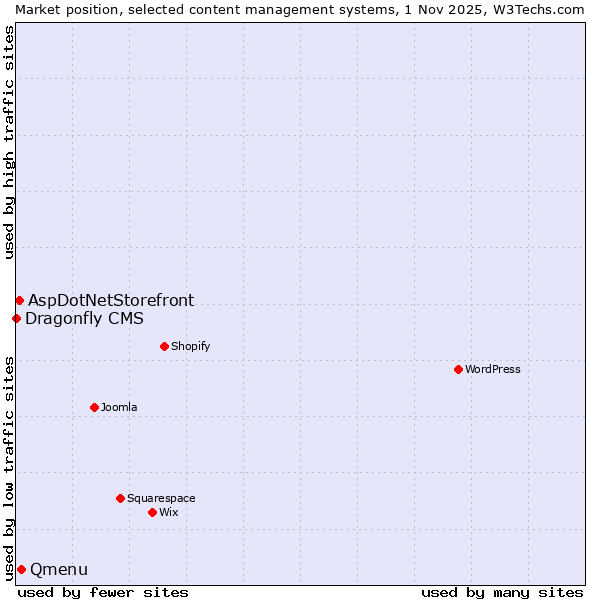Select the Qmenu text label
The width and height of the screenshot is (600, 600).
click(59, 570)
